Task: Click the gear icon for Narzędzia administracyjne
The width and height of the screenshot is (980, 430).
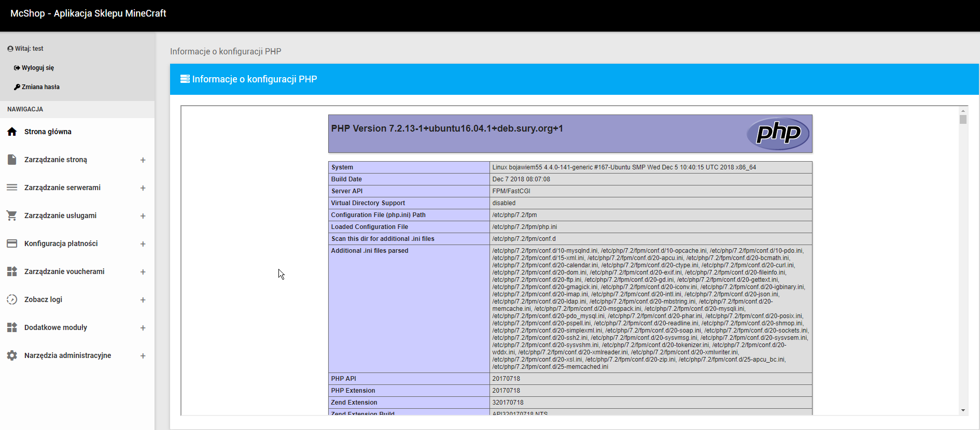Action: pyautogui.click(x=12, y=355)
